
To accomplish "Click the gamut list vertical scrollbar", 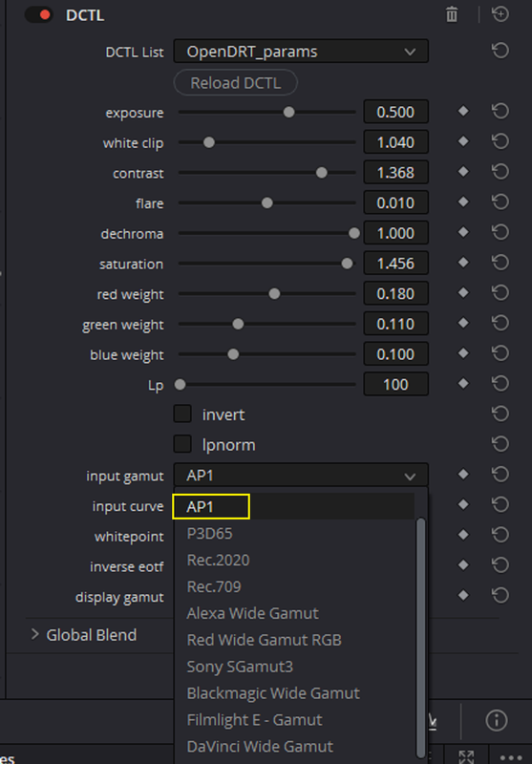I will (421, 636).
